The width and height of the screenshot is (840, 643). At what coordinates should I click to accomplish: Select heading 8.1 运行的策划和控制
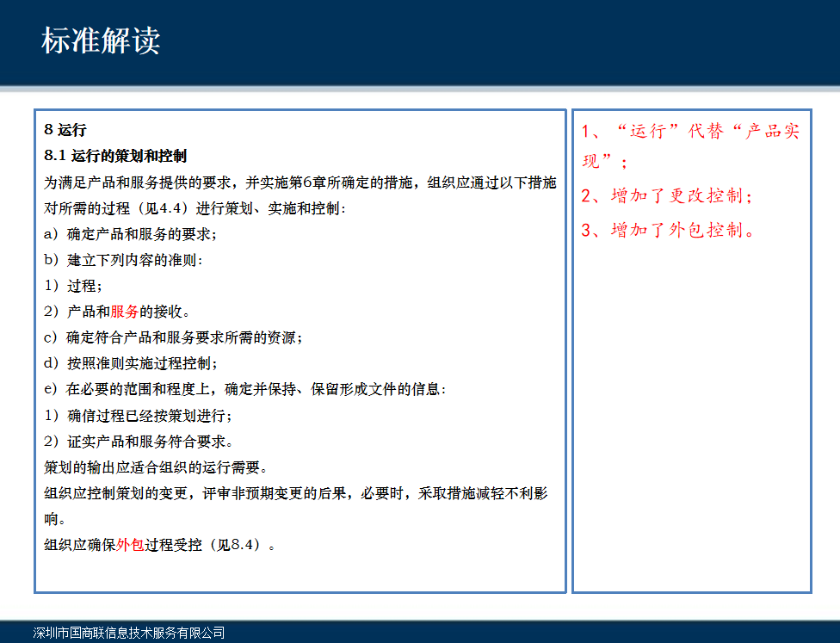(x=115, y=156)
